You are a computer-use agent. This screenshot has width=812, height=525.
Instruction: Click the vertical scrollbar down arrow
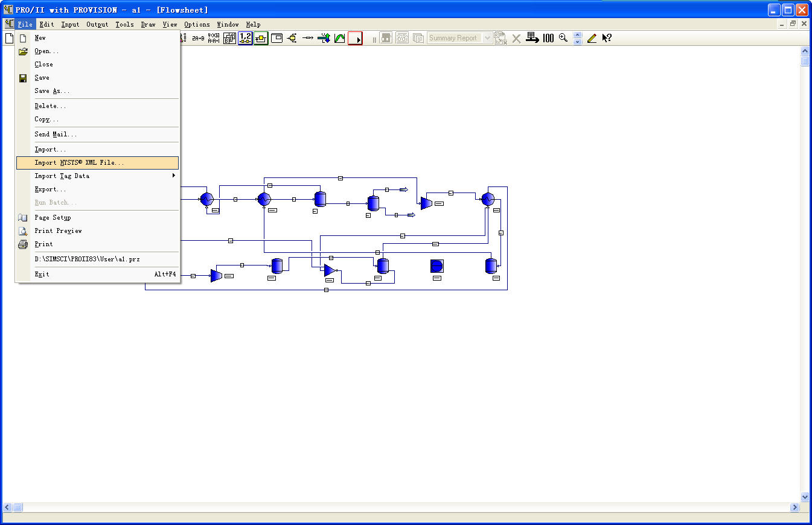[805, 497]
